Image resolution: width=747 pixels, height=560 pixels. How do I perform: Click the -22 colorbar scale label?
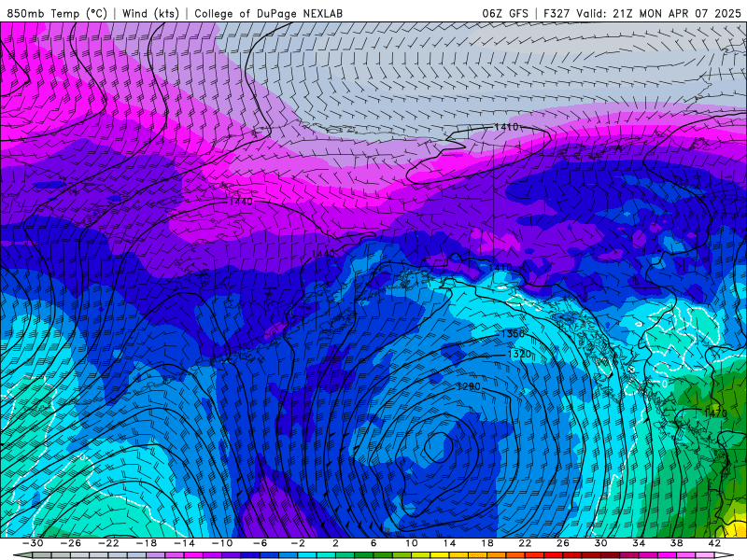tap(108, 543)
